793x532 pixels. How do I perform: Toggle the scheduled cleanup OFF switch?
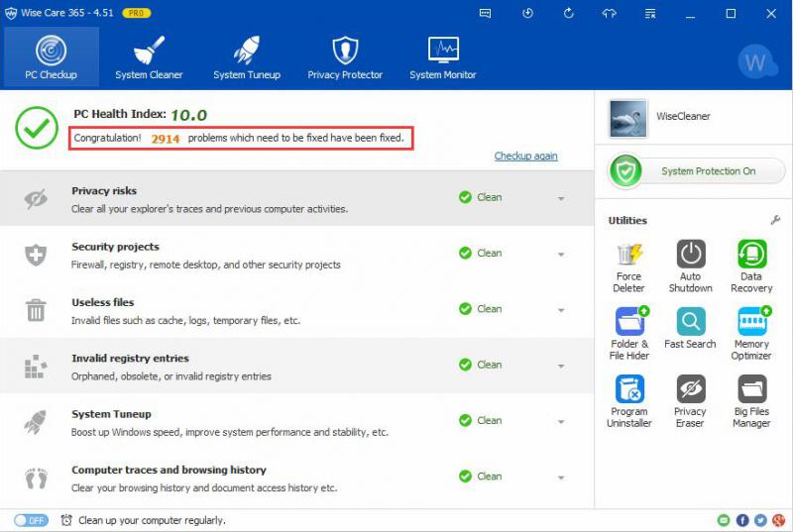pos(31,520)
